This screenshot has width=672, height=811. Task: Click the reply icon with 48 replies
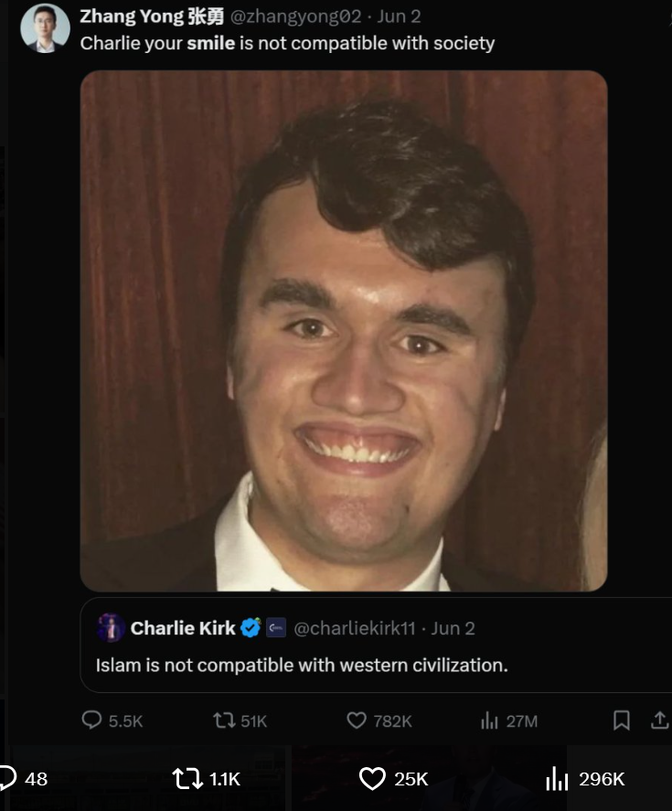click(x=7, y=778)
